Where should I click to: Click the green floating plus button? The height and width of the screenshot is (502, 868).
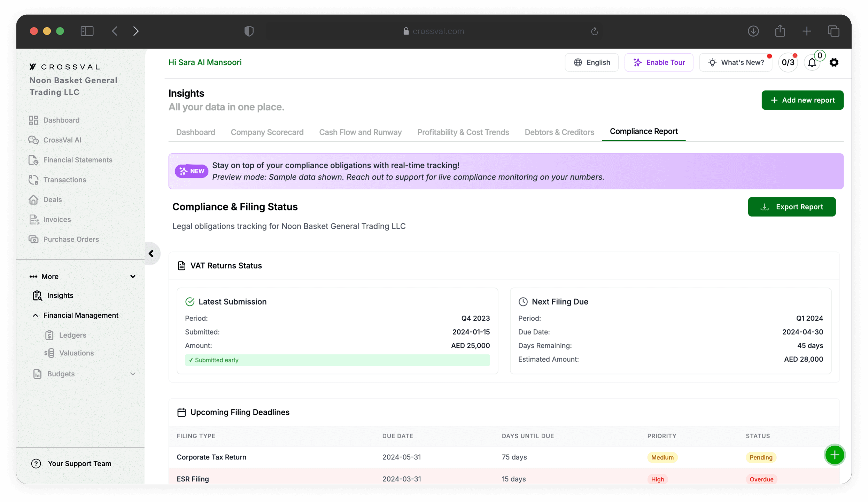tap(834, 455)
